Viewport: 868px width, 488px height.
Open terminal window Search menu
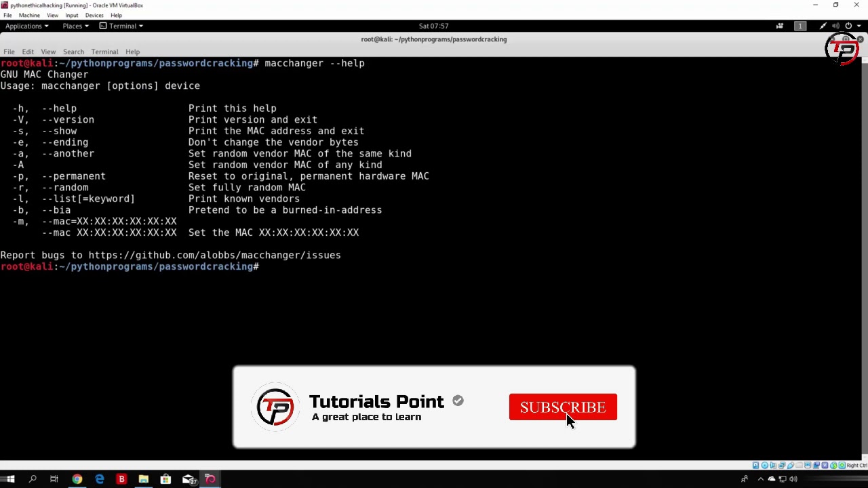point(73,52)
